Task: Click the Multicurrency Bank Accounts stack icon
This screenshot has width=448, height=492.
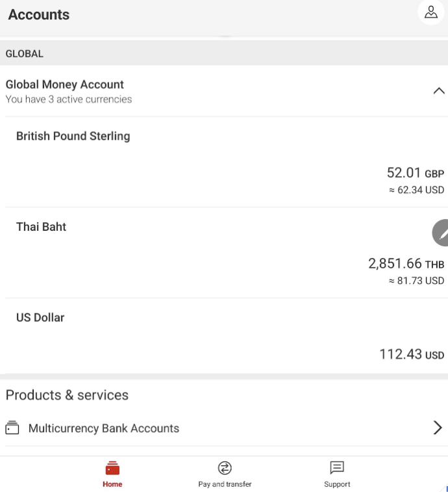Action: pos(12,428)
